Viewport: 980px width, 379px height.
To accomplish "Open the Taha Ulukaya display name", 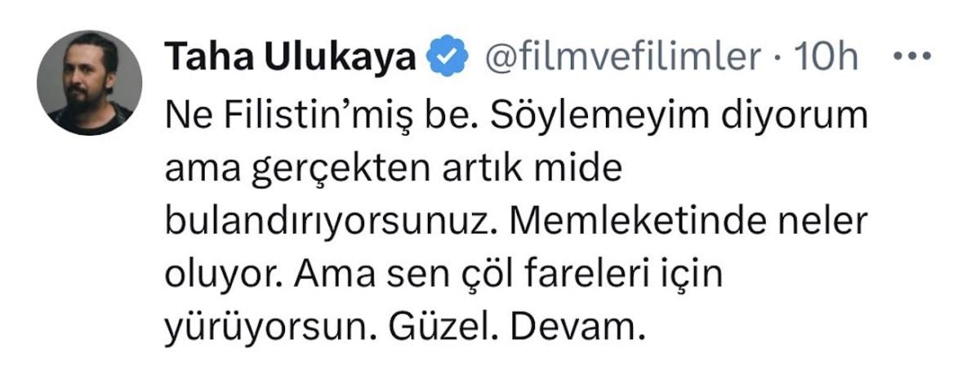I will click(292, 58).
